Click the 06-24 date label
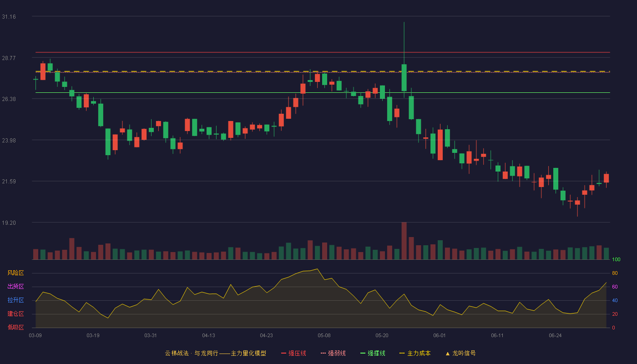The width and height of the screenshot is (637, 364). point(555,335)
